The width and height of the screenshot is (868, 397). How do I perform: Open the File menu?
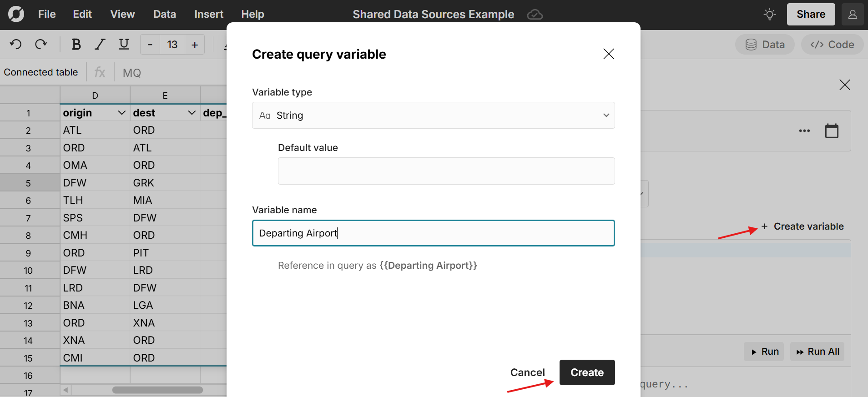pos(47,15)
